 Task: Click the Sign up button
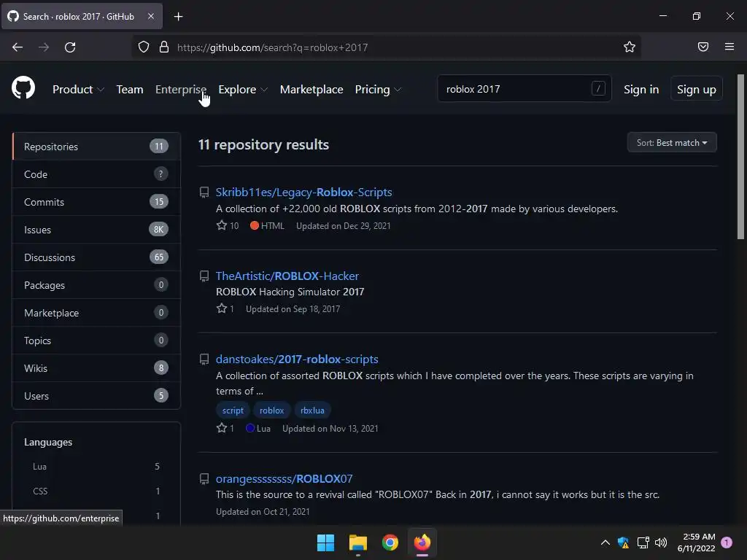pyautogui.click(x=697, y=89)
